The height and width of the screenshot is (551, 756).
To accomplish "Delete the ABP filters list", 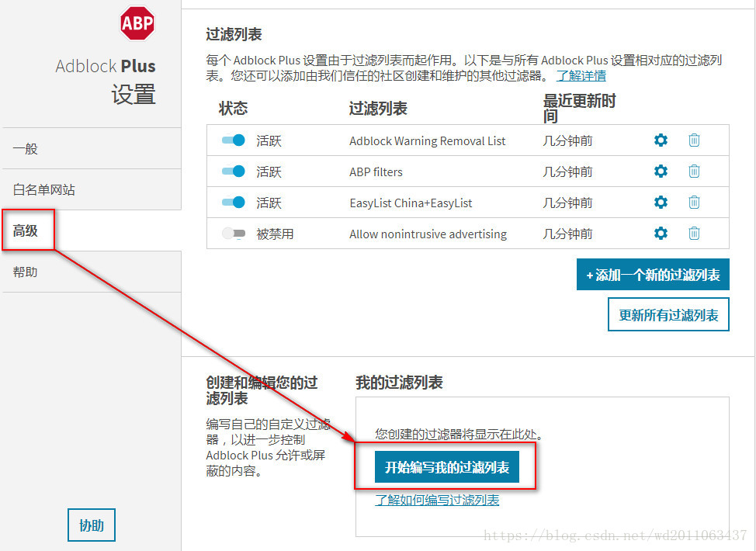I will coord(694,172).
